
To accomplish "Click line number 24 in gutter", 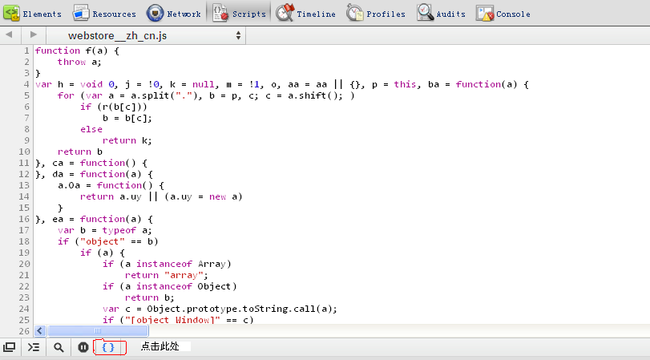I will point(24,309).
